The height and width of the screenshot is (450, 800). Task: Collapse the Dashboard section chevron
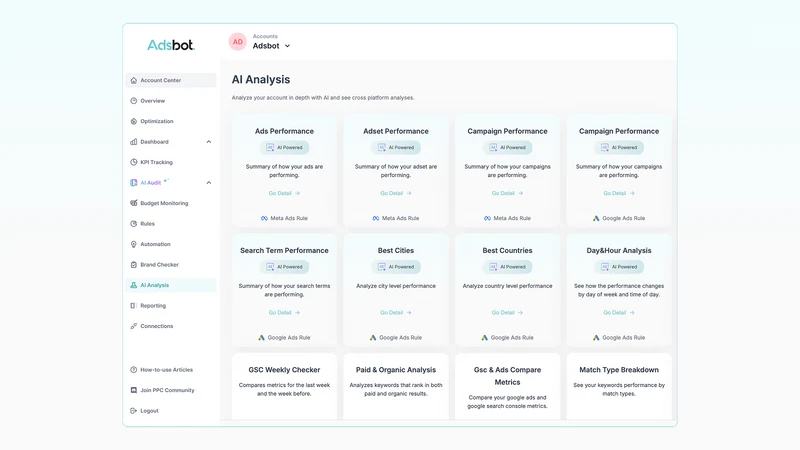(209, 142)
